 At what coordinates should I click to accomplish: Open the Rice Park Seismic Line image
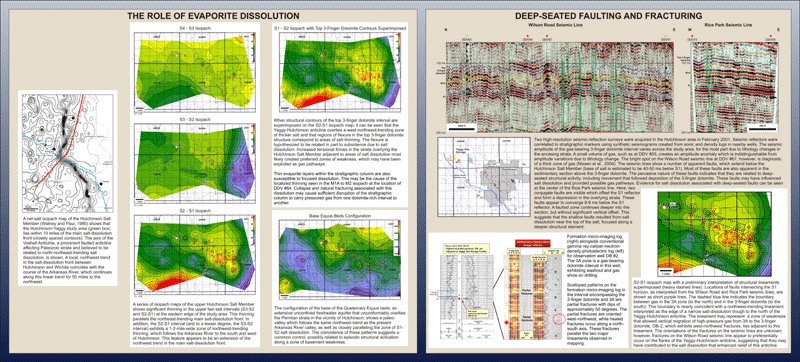click(x=733, y=86)
